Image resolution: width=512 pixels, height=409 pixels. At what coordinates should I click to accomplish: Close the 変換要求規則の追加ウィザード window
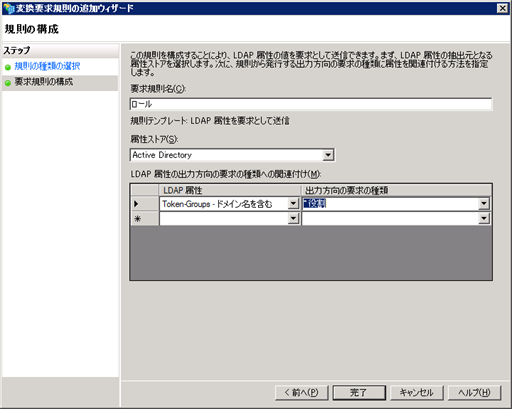pos(502,8)
